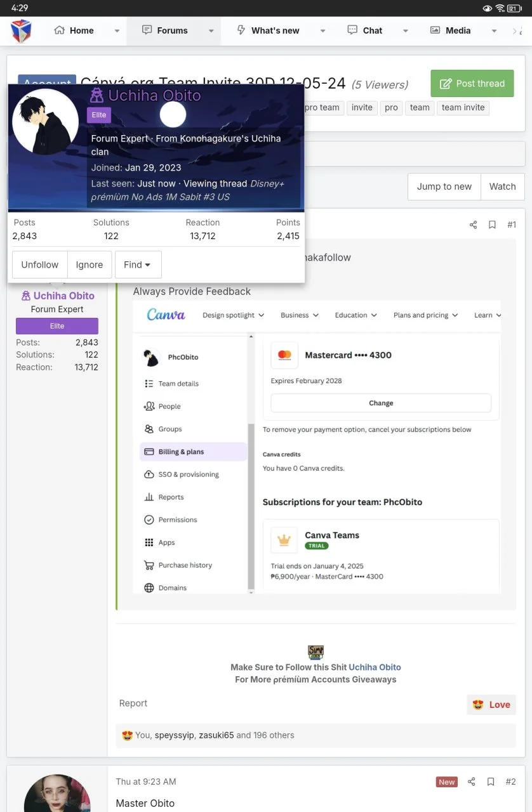The width and height of the screenshot is (532, 812).
Task: Click Ignore in the member card
Action: 90,265
